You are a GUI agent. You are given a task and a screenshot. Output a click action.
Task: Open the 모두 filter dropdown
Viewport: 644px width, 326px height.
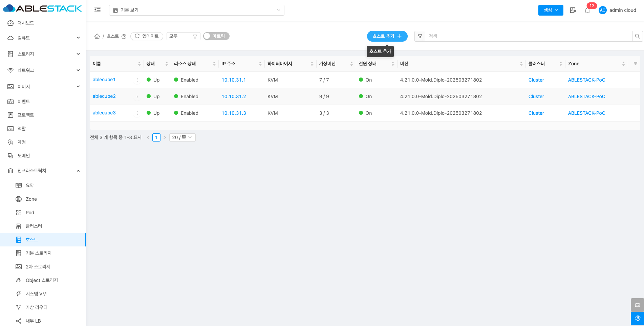pyautogui.click(x=183, y=36)
